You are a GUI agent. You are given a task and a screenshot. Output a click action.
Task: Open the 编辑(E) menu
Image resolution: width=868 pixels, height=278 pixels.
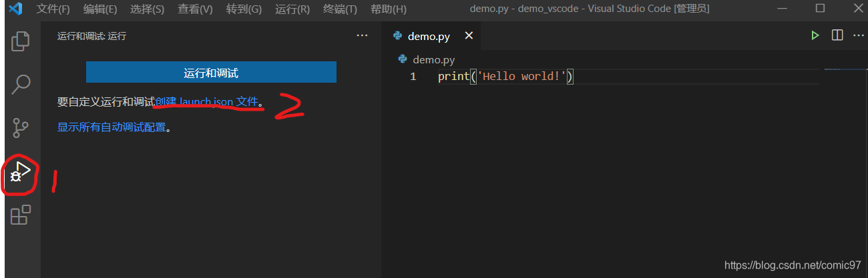click(x=100, y=9)
